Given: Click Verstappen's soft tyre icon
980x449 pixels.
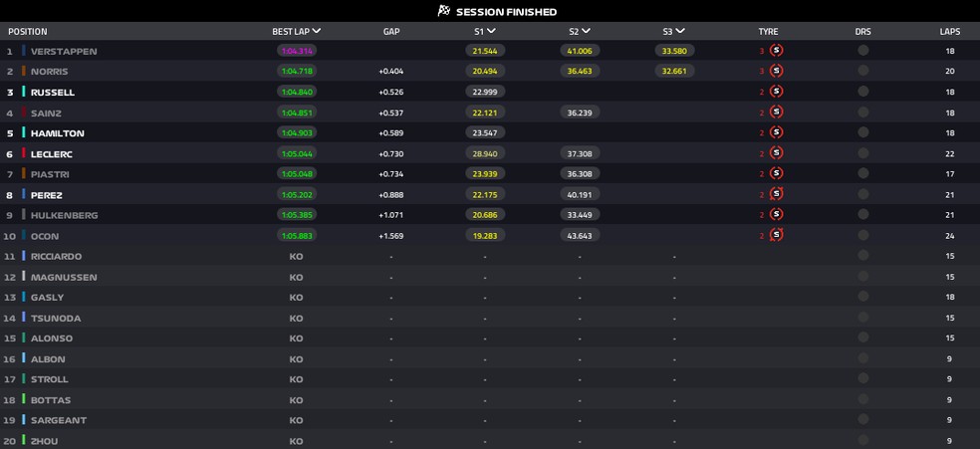Looking at the screenshot, I should (x=776, y=51).
